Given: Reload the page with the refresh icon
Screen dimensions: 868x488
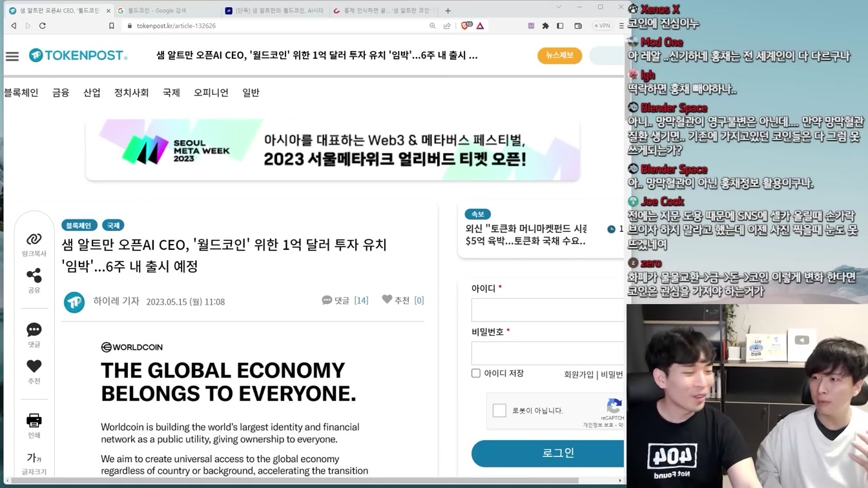Looking at the screenshot, I should point(43,26).
